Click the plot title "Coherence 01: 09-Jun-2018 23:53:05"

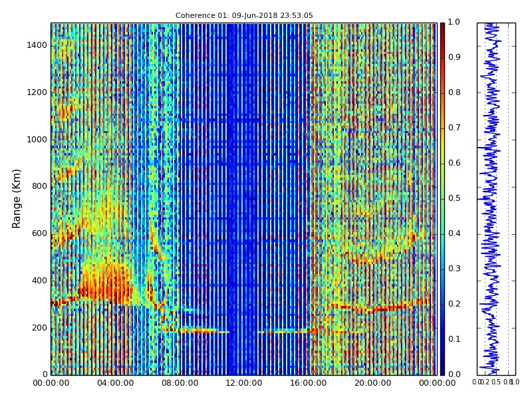pos(244,15)
